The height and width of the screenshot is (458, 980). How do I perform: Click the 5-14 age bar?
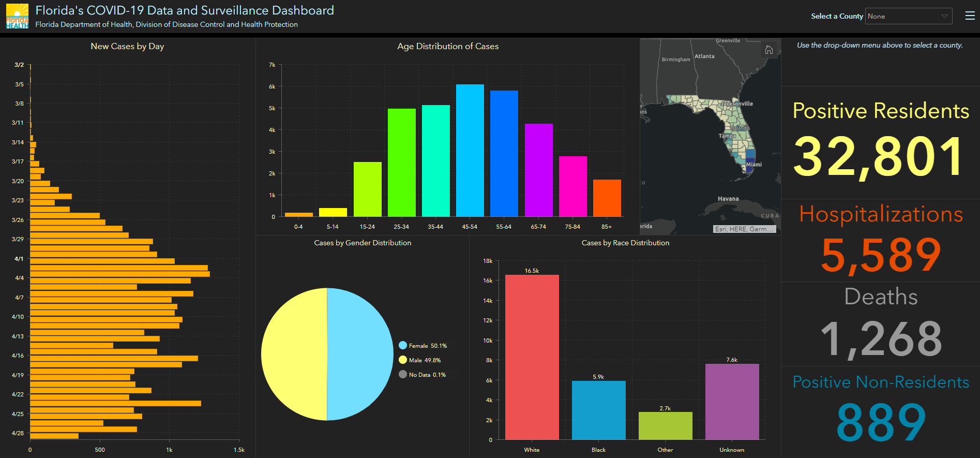point(333,212)
